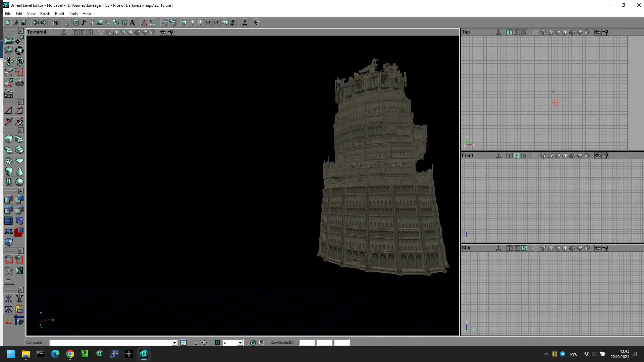Open the View menu
644x362 pixels.
31,14
